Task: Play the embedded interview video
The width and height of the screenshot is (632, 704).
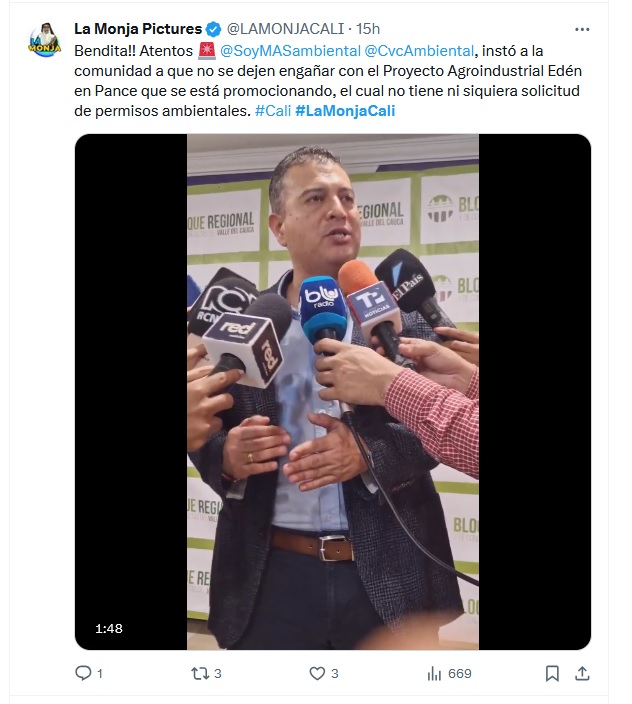Action: 333,392
